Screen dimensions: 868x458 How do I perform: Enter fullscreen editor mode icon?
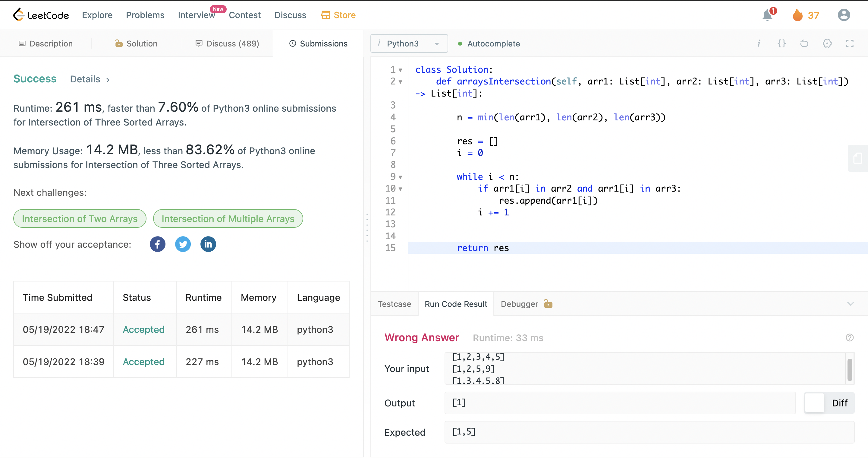850,43
